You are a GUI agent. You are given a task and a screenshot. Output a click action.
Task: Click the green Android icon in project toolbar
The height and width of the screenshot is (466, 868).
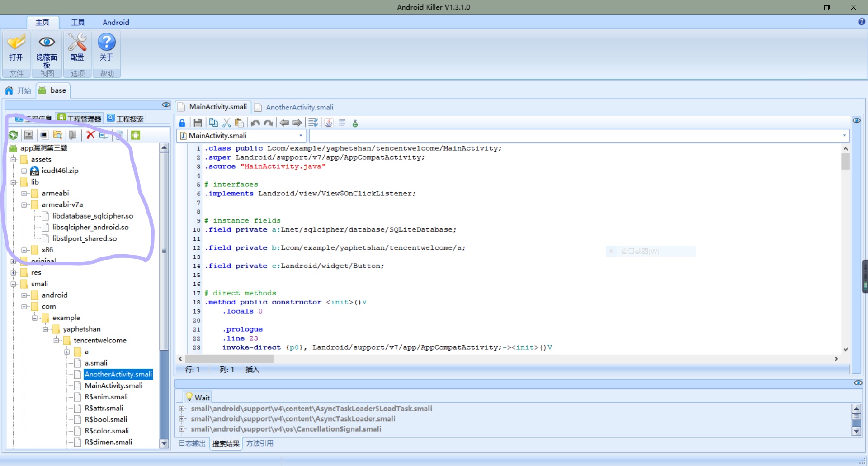tap(136, 135)
